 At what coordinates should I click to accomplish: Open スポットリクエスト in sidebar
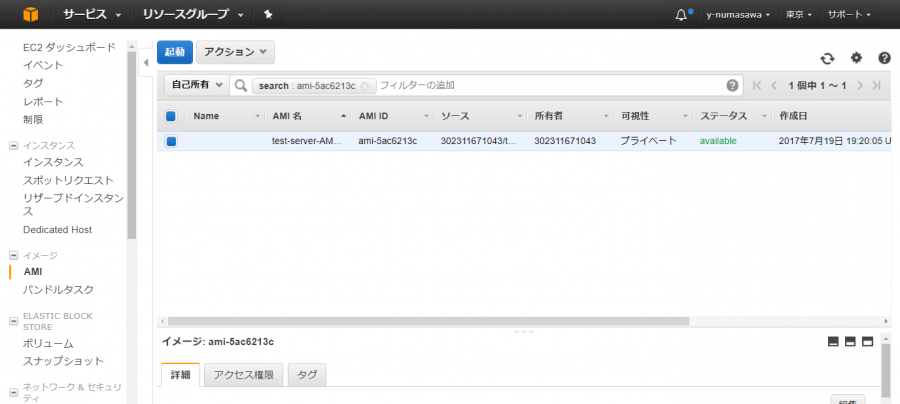tap(68, 181)
